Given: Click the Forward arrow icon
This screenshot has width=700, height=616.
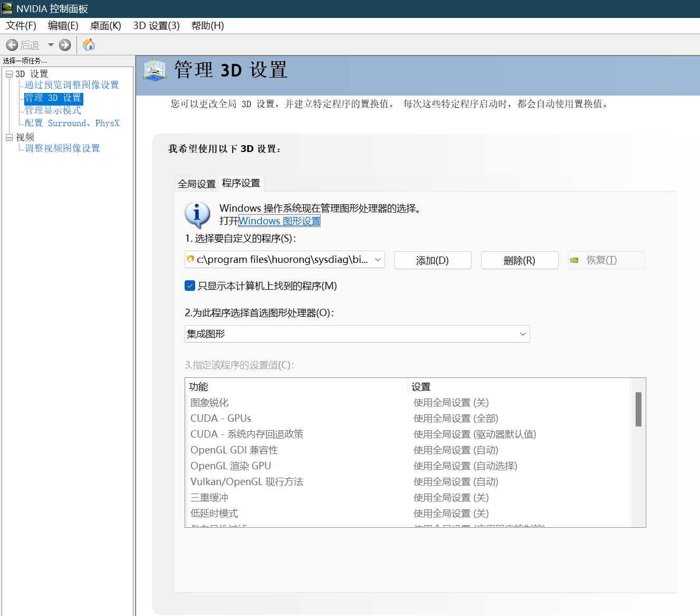Looking at the screenshot, I should click(x=65, y=45).
